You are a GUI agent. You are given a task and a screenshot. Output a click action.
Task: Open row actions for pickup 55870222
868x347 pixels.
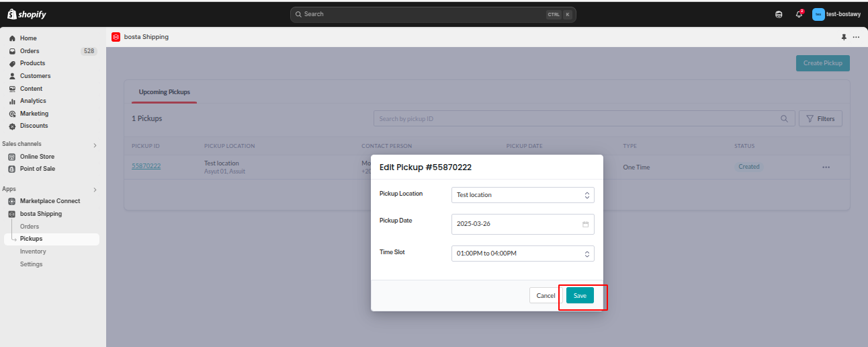click(x=826, y=167)
